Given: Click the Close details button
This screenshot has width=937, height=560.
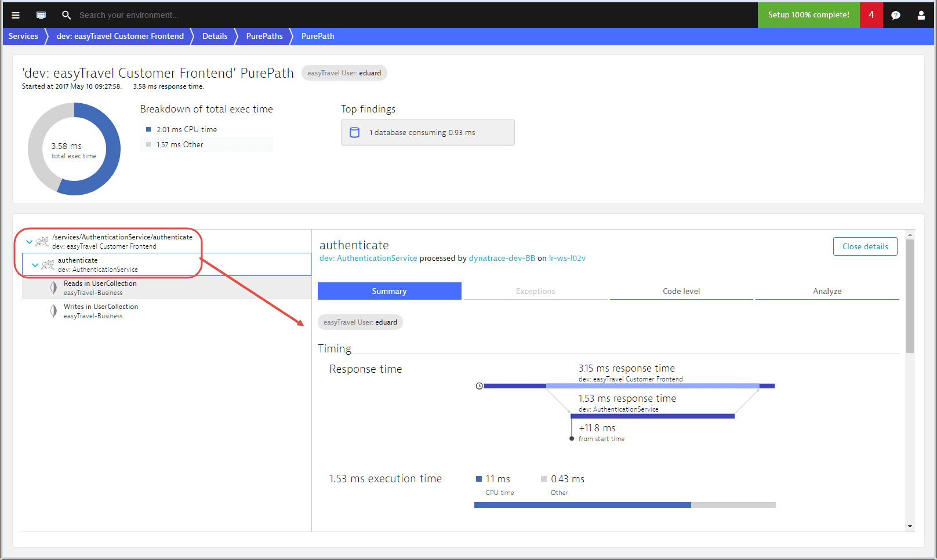Looking at the screenshot, I should pos(865,246).
